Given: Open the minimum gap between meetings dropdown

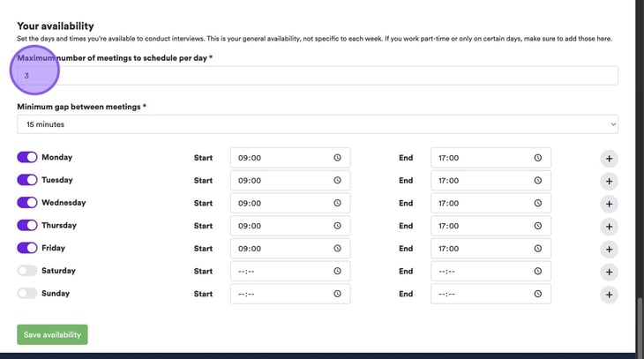Looking at the screenshot, I should tap(318, 124).
